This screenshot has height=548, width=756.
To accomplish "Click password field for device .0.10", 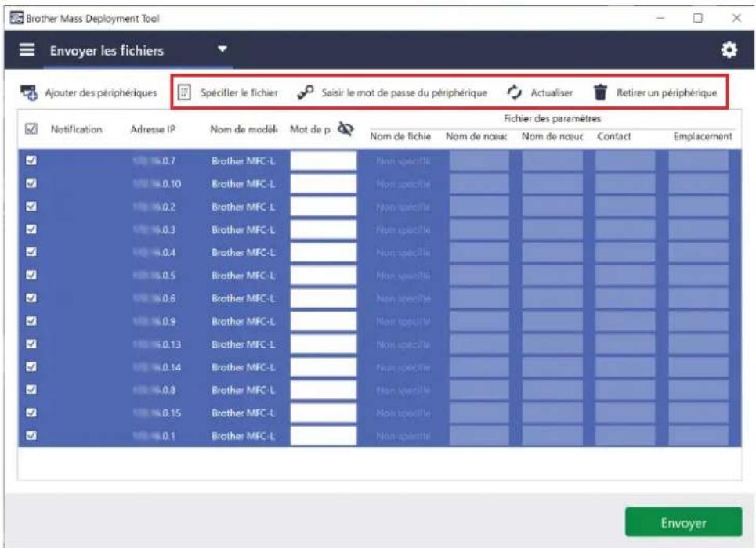I will point(324,184).
